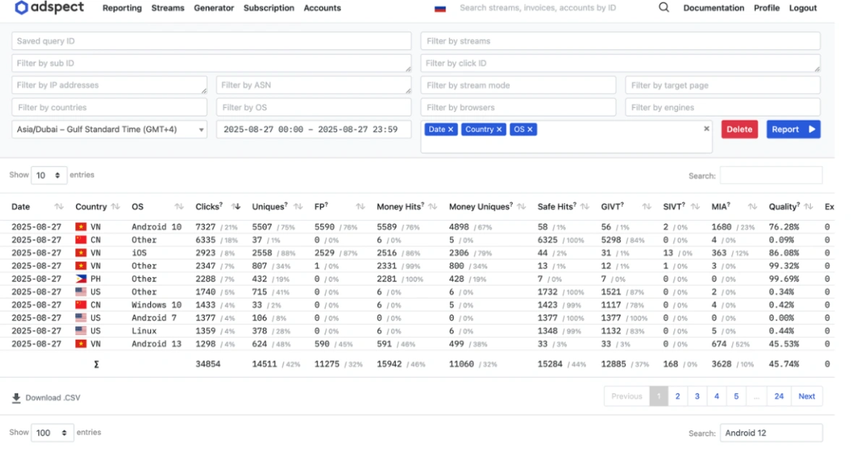Sort by Country column arrows
The height and width of the screenshot is (468, 868).
[116, 207]
